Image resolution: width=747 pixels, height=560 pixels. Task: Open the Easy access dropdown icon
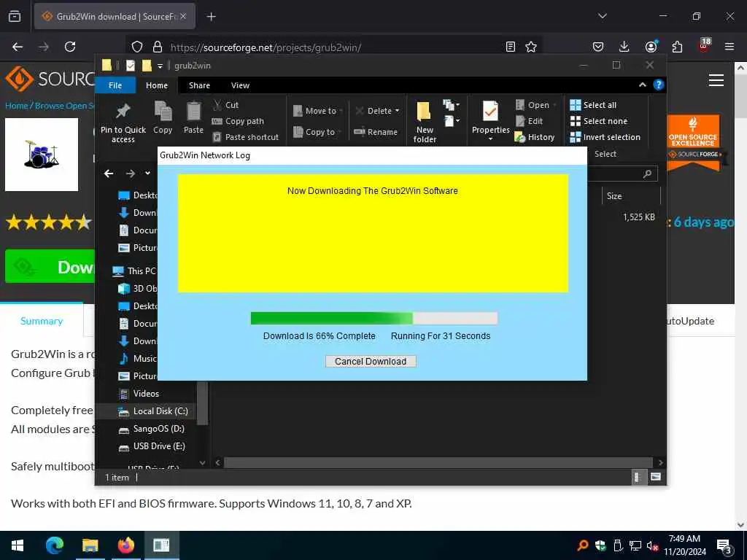tap(452, 121)
